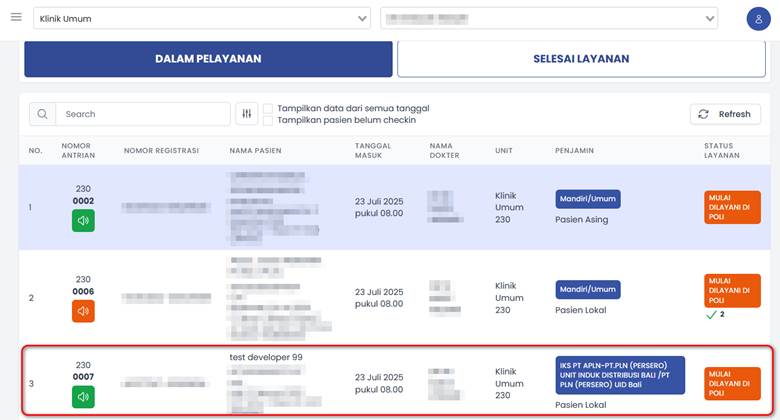Viewport: 780px width, 420px height.
Task: Click the Mandiri/Umum badge in row 1
Action: coord(588,198)
